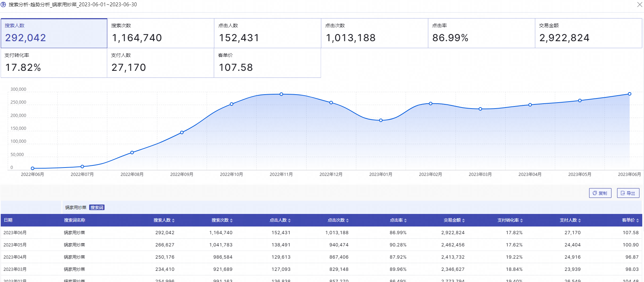
Task: Click the 复制 copy button
Action: 600,193
